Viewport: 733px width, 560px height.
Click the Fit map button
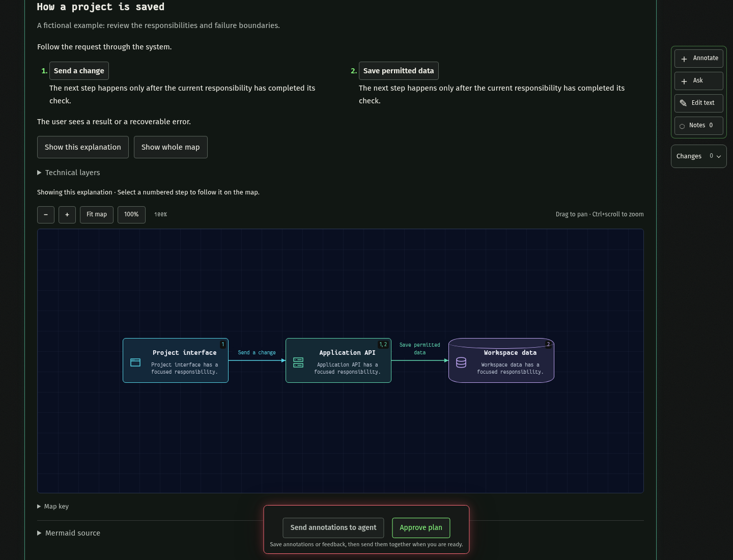[97, 215]
